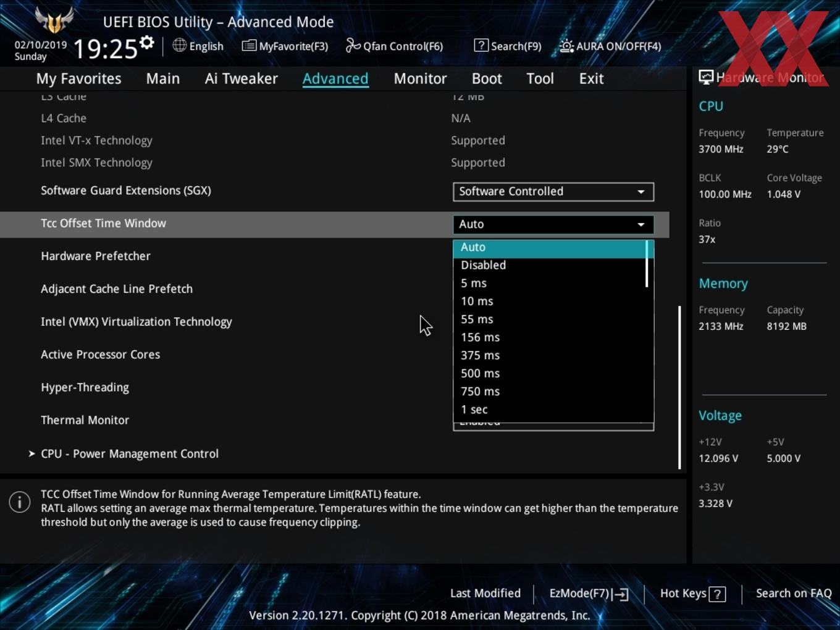The image size is (840, 630).
Task: Expand CPU - Power Management Control submenu
Action: pos(129,454)
